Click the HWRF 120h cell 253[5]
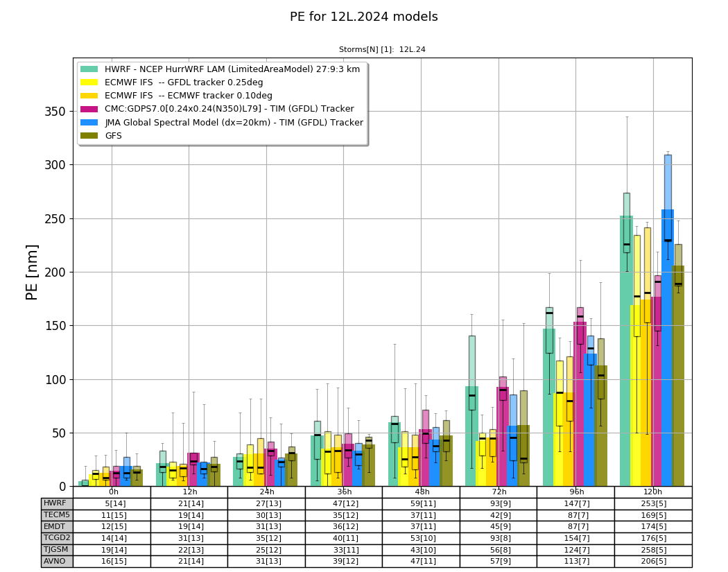The image size is (728, 572). pos(653,504)
